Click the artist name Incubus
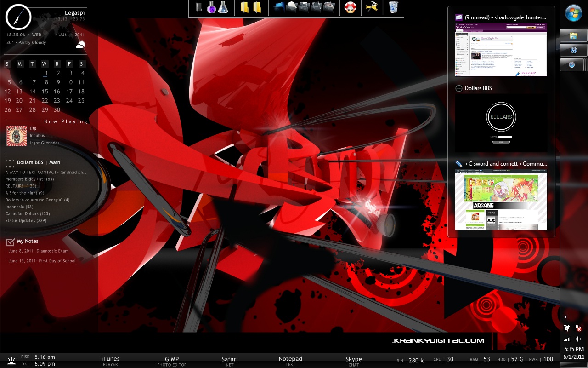 pos(37,136)
